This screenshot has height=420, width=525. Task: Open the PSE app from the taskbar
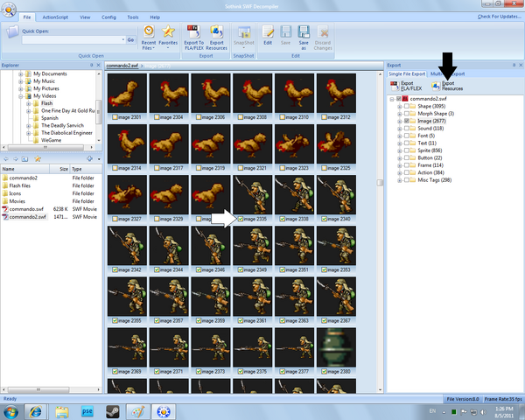[87, 411]
